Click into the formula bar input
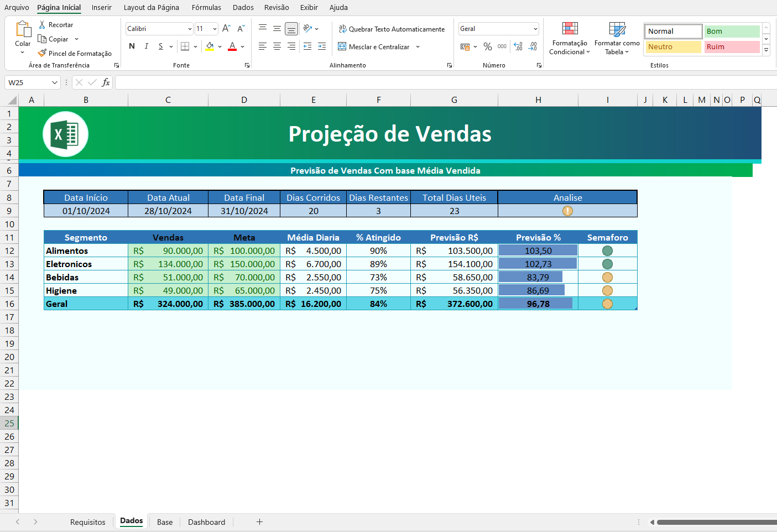 [442, 82]
